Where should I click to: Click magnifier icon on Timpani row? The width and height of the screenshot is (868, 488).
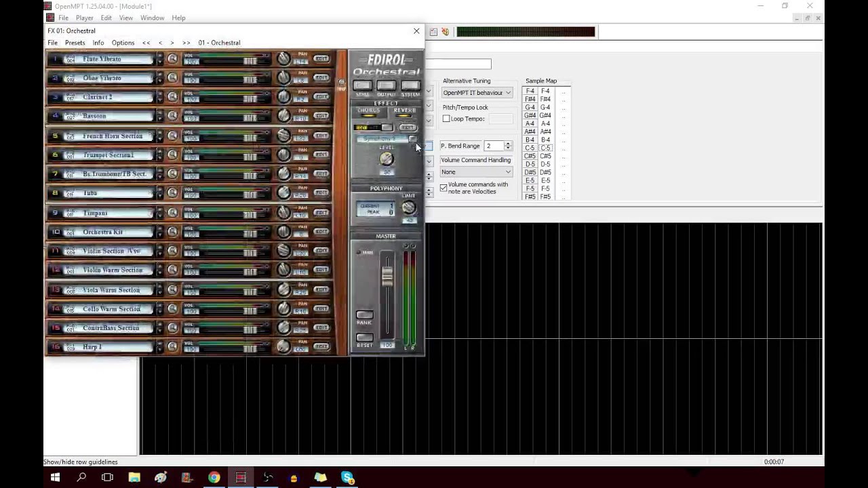[172, 213]
